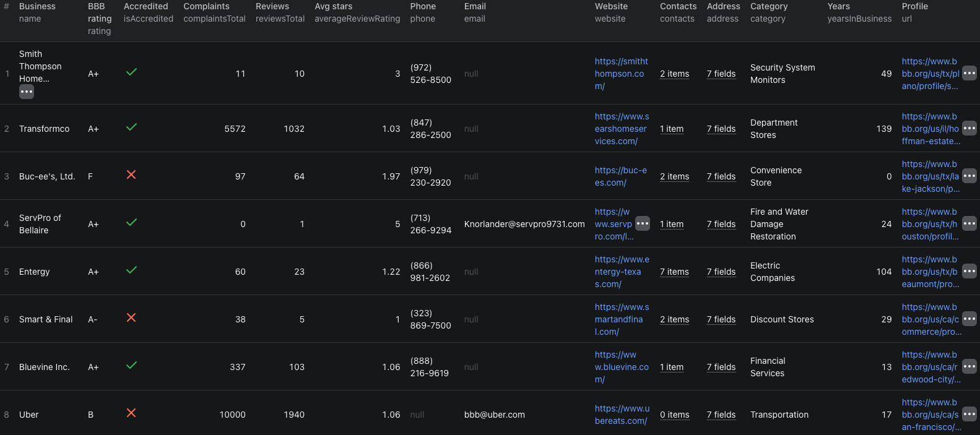The image size is (980, 435).
Task: Expand Entergy contacts 7 items
Action: (674, 272)
